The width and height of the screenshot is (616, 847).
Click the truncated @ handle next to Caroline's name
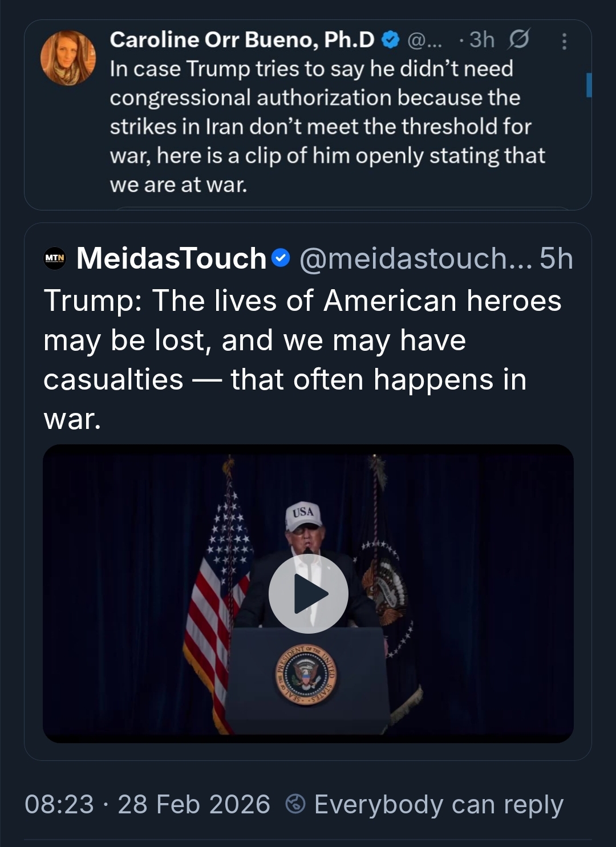pos(425,40)
